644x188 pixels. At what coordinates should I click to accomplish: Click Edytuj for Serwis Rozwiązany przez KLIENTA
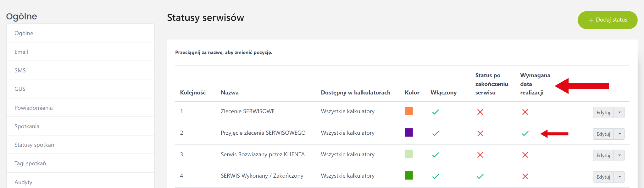603,155
